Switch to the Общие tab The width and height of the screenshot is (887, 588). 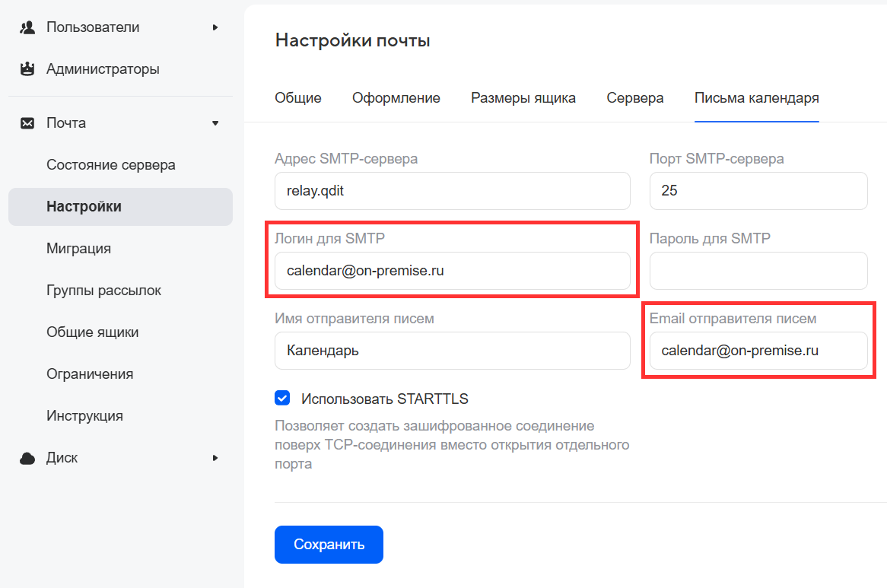298,98
